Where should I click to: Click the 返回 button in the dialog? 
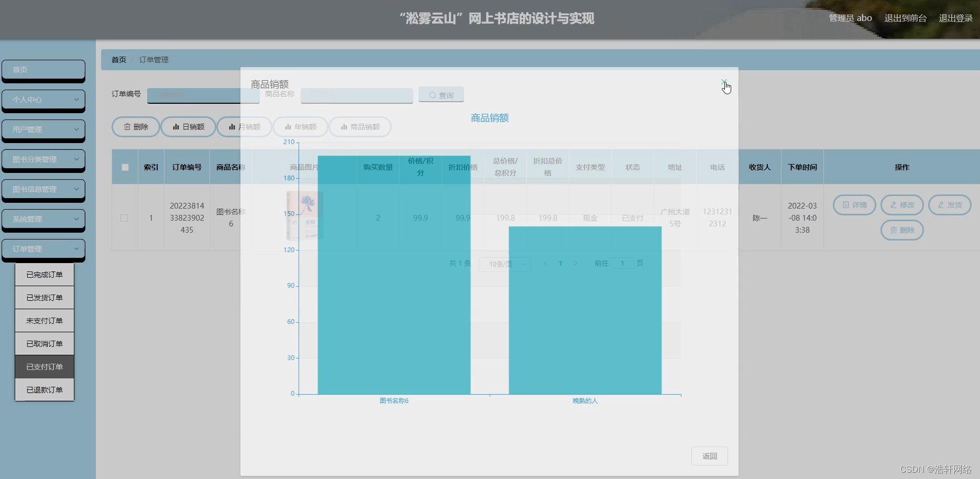[709, 455]
